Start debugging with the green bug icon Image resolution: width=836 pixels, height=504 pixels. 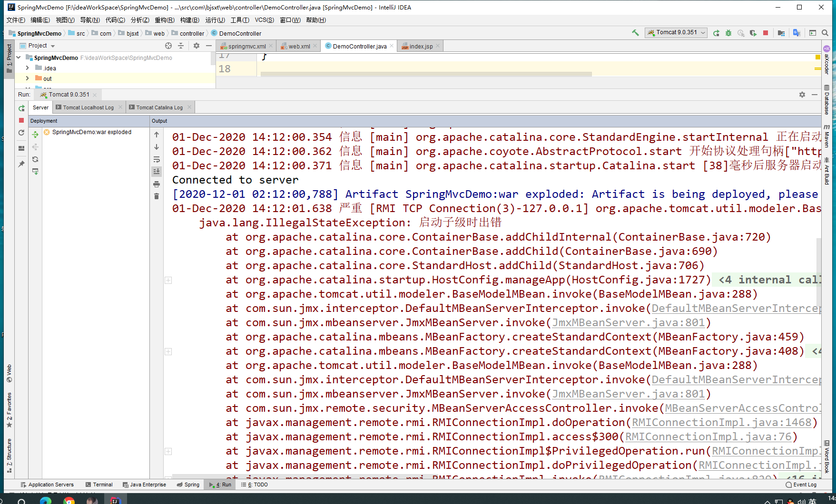tap(728, 33)
